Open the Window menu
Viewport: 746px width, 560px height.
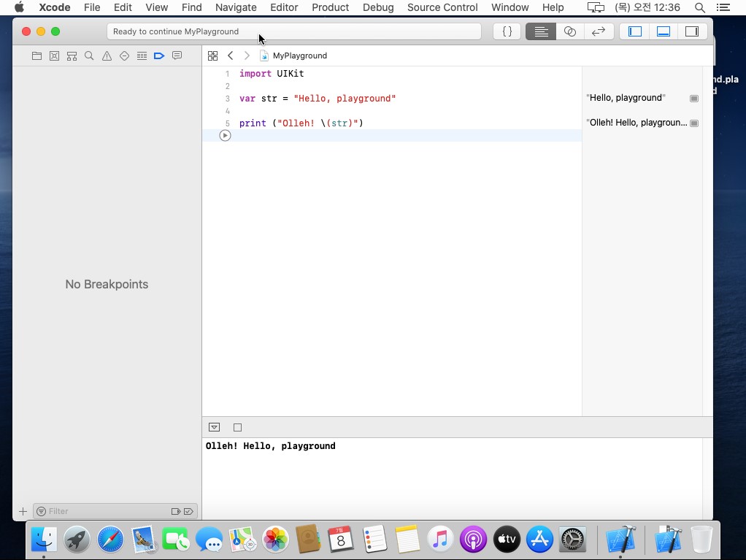tap(510, 7)
